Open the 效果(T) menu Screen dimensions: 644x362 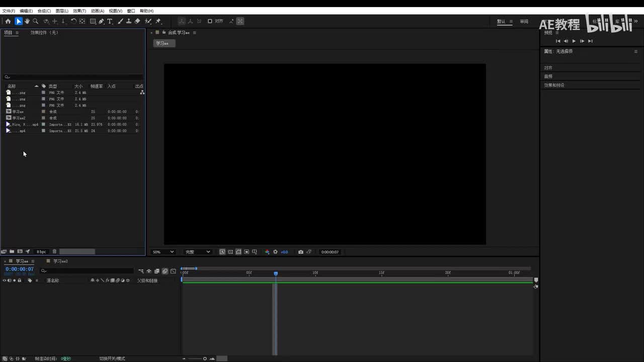pos(79,11)
